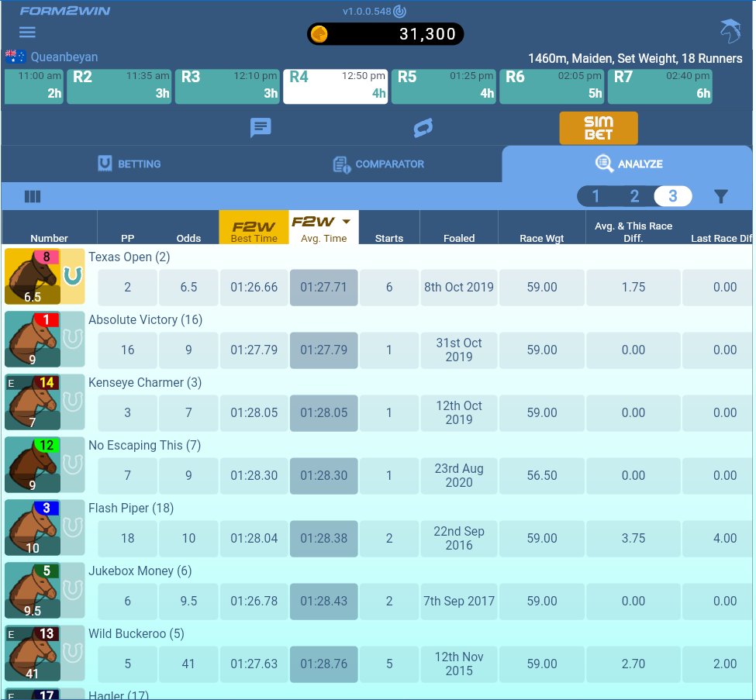This screenshot has width=756, height=700.
Task: Select race R6 at 02:05 pm
Action: click(551, 86)
